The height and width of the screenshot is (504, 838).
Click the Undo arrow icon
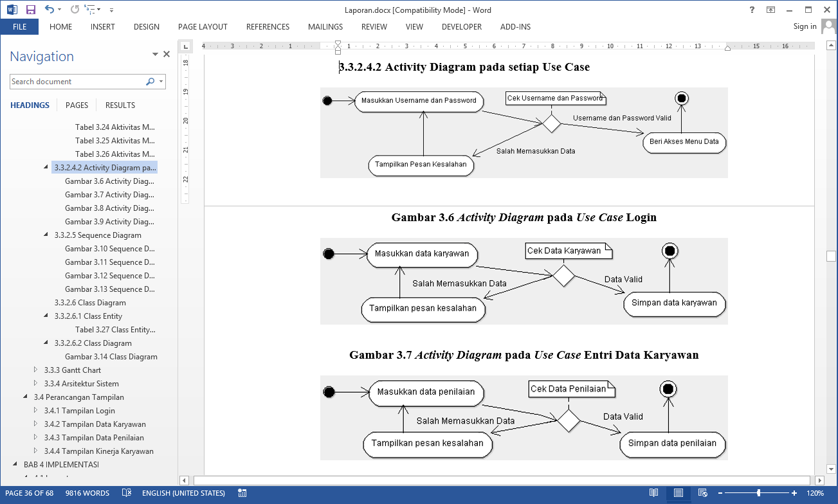coord(50,10)
